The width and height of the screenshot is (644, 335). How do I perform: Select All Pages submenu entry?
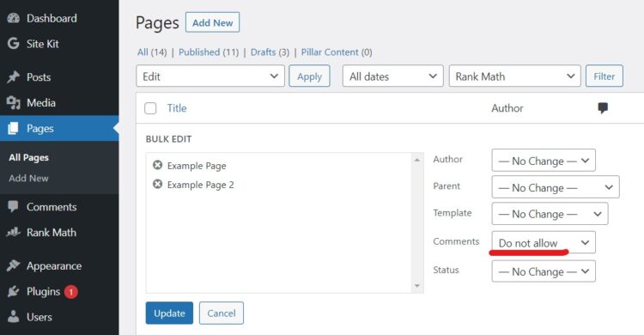28,157
